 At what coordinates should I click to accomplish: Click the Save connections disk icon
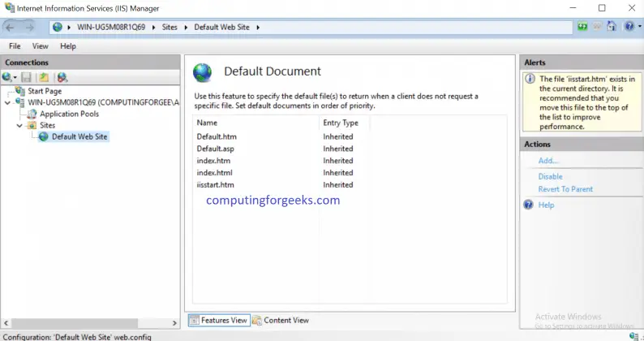pyautogui.click(x=26, y=77)
